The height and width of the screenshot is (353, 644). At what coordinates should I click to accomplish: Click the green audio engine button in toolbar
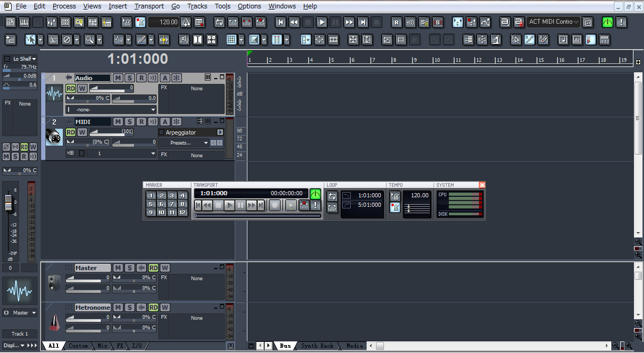[608, 22]
